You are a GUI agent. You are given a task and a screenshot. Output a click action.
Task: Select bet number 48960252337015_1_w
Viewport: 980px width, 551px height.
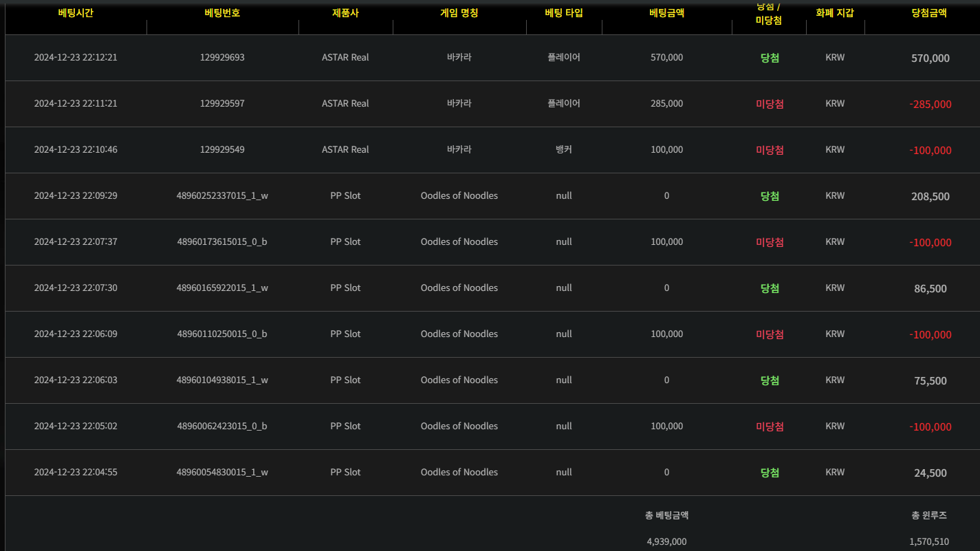pos(222,196)
